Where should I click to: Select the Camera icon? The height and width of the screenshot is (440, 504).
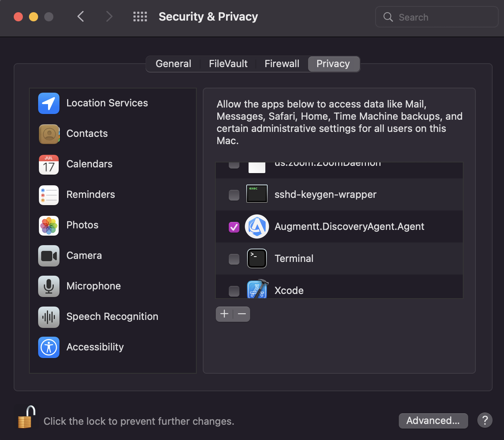point(48,256)
